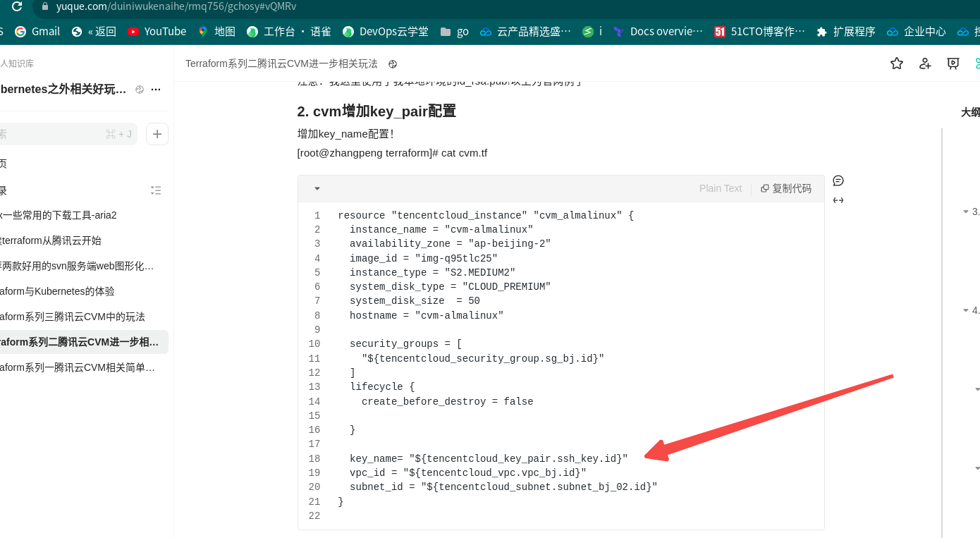The image size is (980, 538).
Task: Toggle the directory outline view icon in sidebar
Action: [x=156, y=190]
